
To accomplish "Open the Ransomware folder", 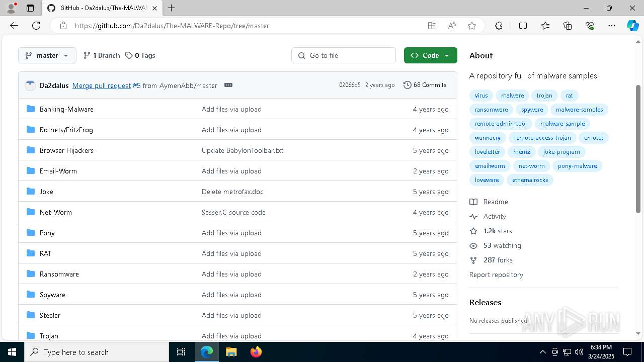I will (x=59, y=274).
